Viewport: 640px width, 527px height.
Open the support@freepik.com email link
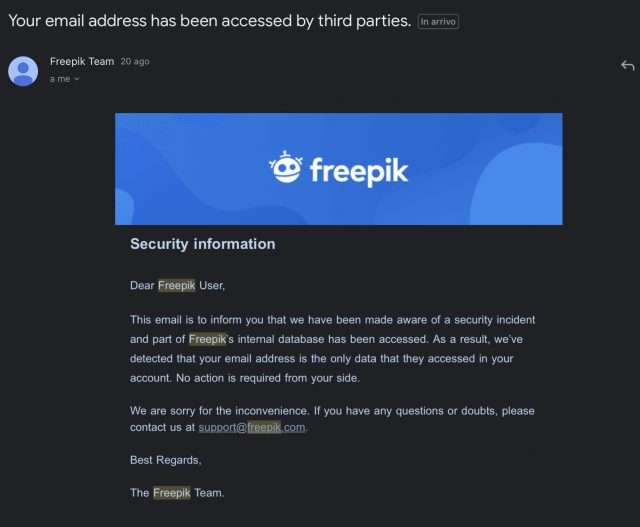252,427
